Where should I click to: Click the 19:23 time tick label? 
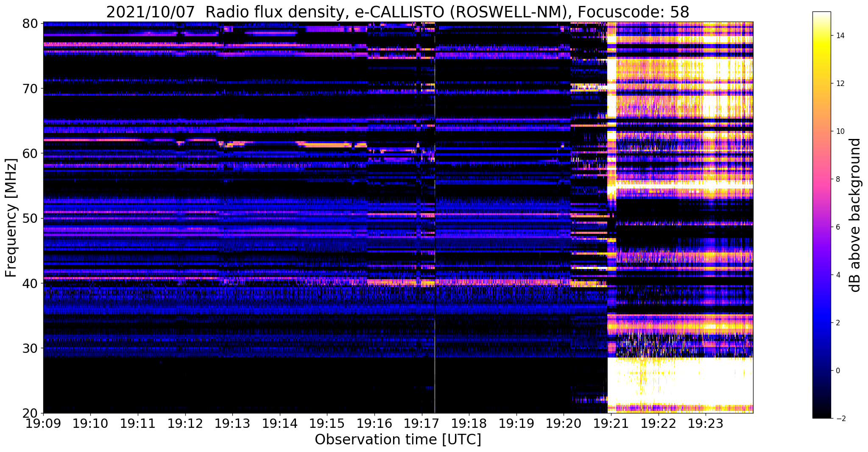[706, 423]
